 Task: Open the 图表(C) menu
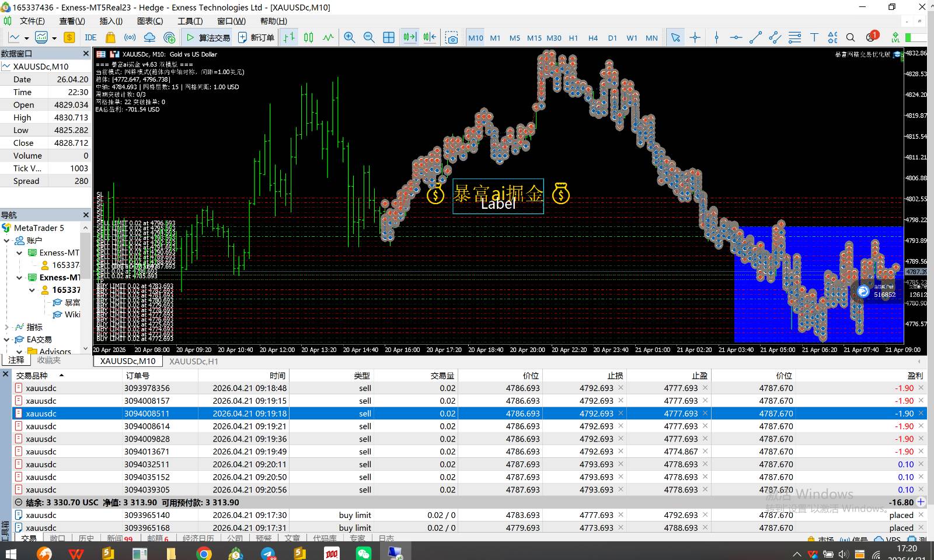pyautogui.click(x=150, y=21)
